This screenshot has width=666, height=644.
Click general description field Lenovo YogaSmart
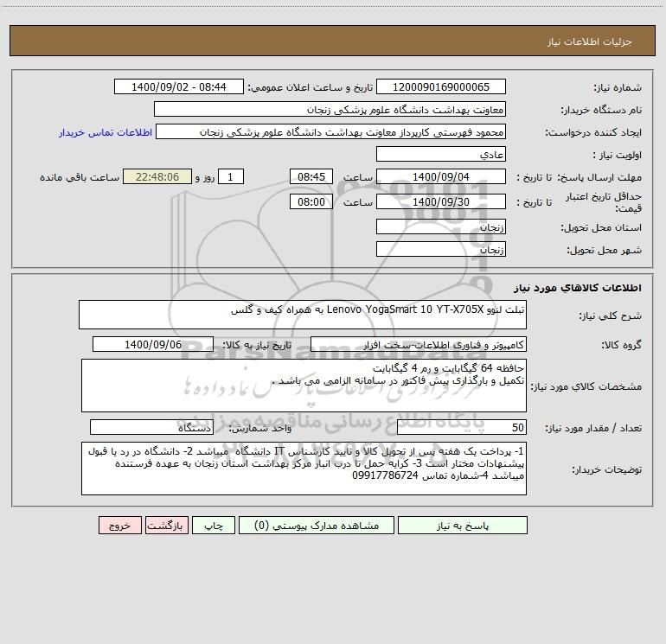303,315
